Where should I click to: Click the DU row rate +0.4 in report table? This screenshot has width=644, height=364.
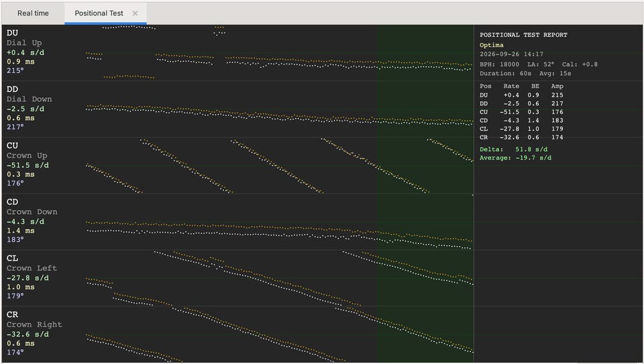pos(511,95)
